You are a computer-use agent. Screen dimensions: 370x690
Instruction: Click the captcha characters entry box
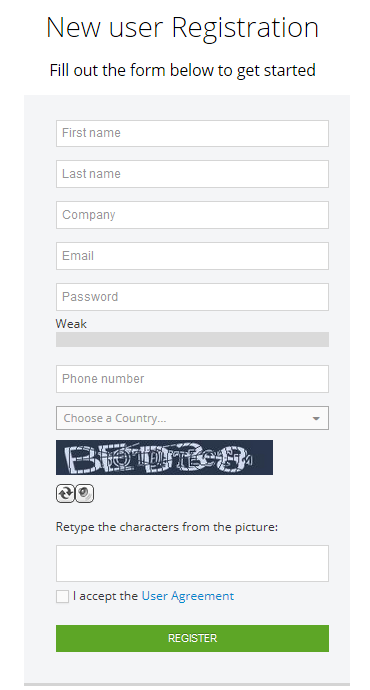point(192,564)
